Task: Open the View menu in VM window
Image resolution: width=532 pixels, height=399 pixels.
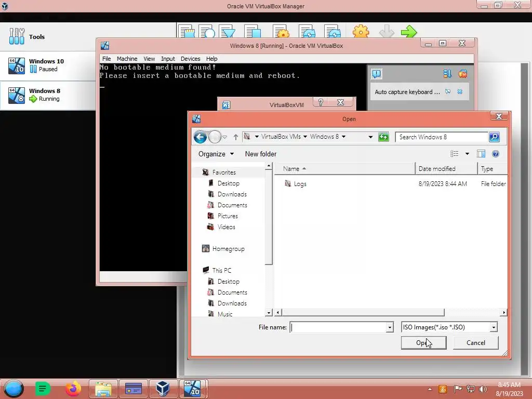Action: click(x=149, y=59)
